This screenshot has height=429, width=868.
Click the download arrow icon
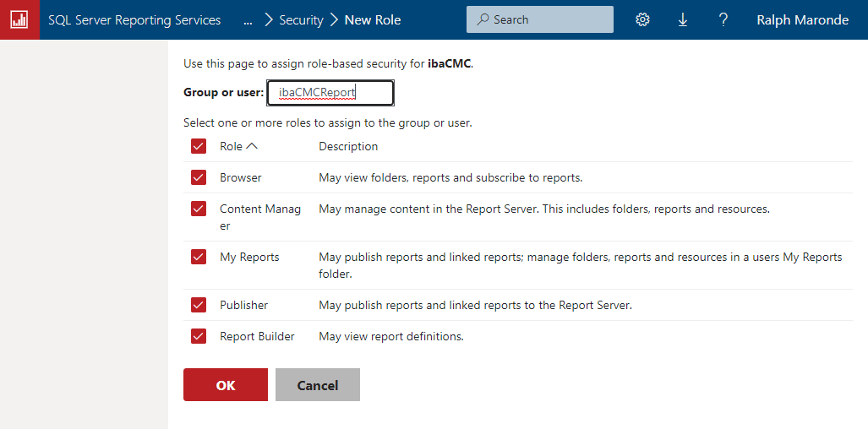683,19
